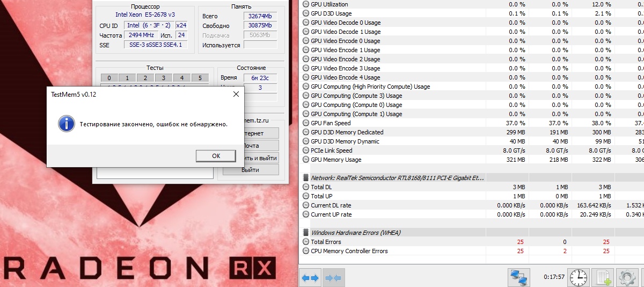Screen dimensions: 644x287
Task: Click the icon beside Current UP rate
Action: (x=305, y=214)
